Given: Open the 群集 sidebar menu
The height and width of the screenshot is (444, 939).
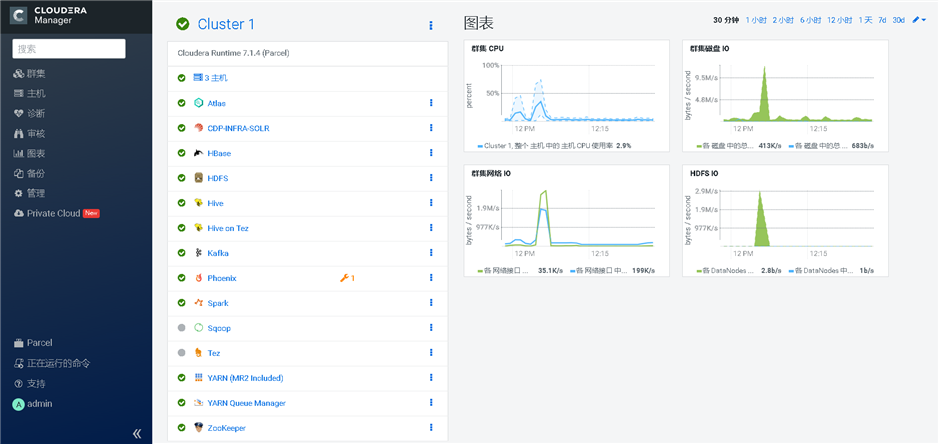Looking at the screenshot, I should click(29, 74).
